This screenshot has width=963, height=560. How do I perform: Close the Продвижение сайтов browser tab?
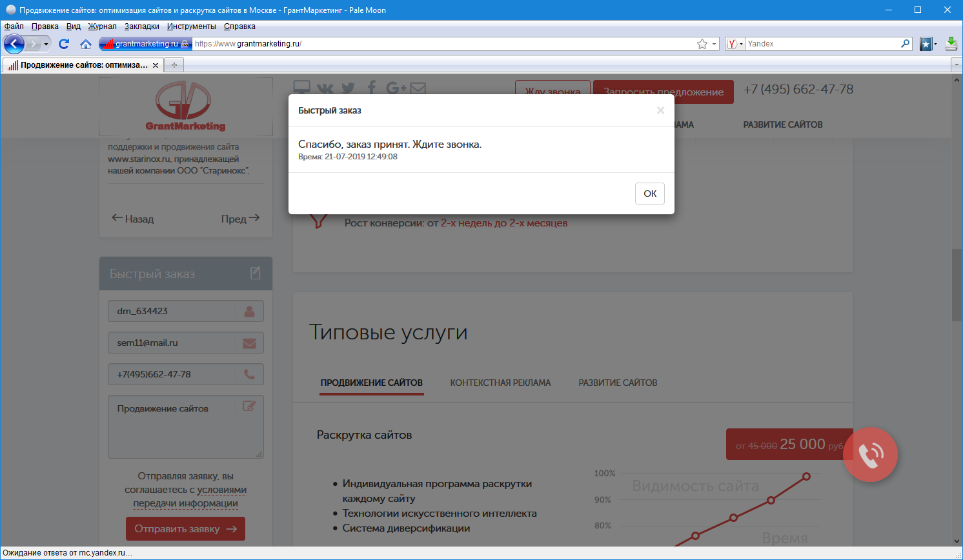(156, 65)
